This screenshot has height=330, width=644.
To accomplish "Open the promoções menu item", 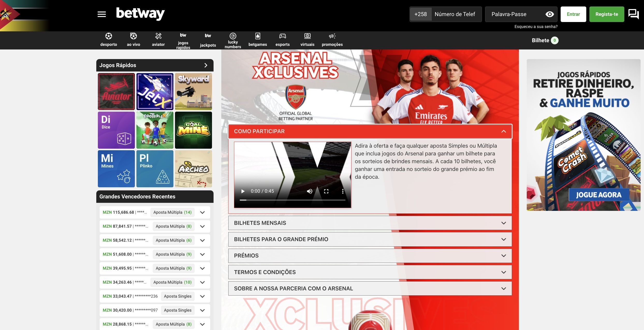I will 332,40.
